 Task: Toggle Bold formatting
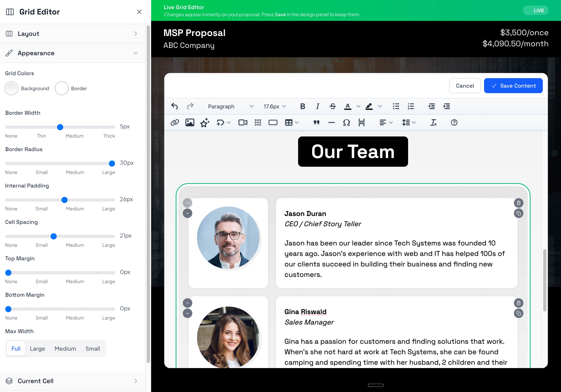tap(302, 106)
